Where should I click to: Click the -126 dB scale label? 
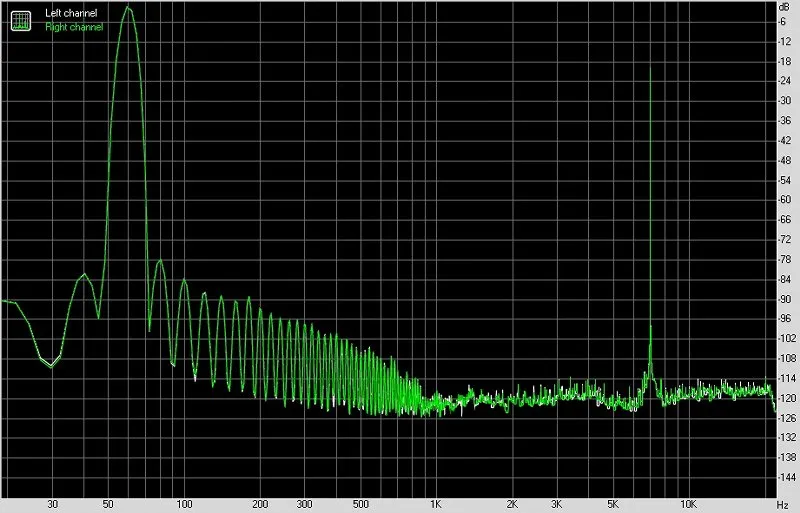click(787, 418)
